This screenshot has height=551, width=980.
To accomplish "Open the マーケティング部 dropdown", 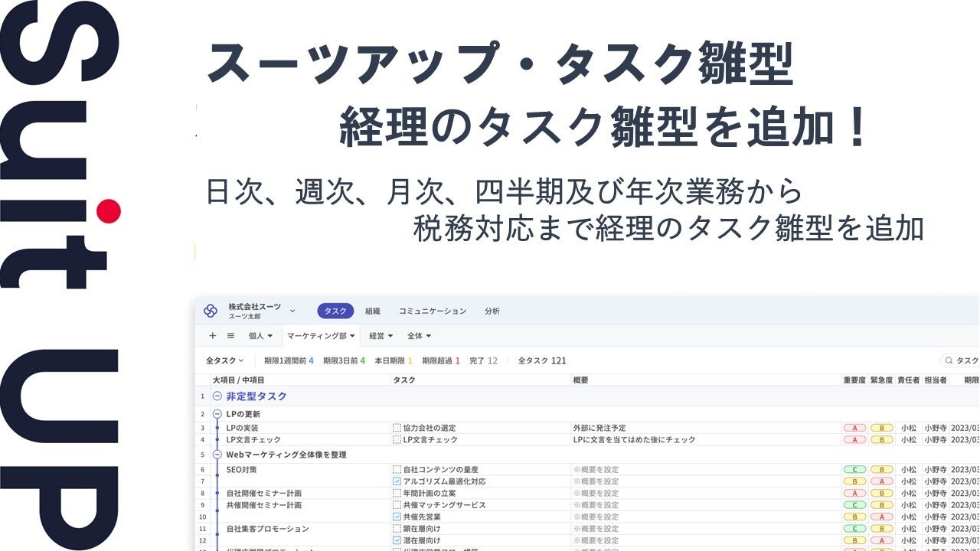I will pyautogui.click(x=321, y=335).
